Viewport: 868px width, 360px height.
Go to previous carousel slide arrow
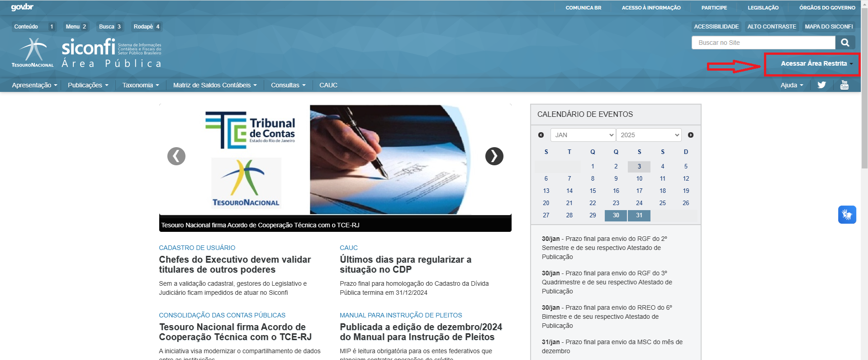coord(176,156)
